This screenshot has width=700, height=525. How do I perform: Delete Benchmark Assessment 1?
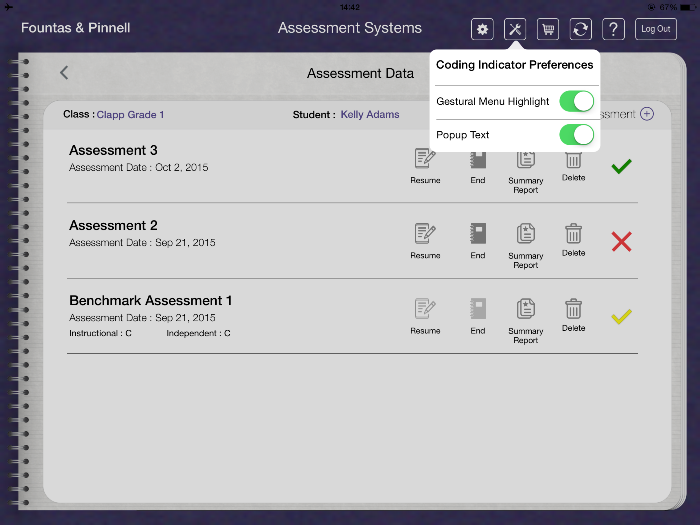(x=573, y=316)
